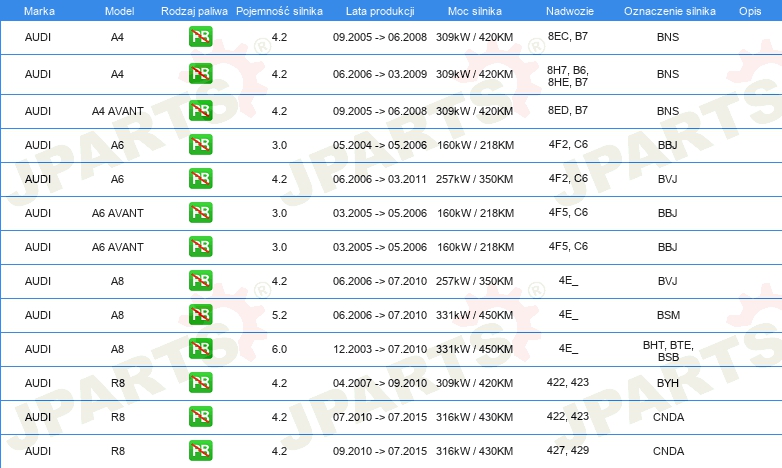Select the engine code 'BSM'

(668, 315)
